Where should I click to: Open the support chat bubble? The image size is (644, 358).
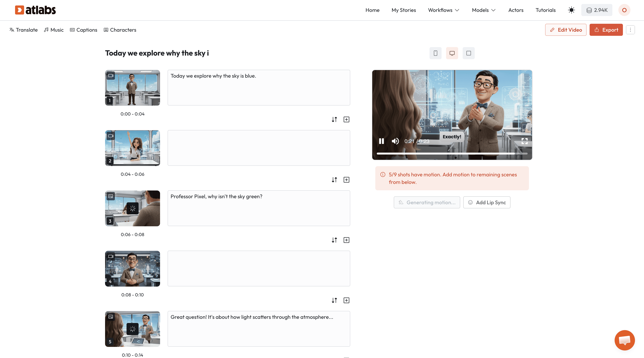(x=624, y=340)
